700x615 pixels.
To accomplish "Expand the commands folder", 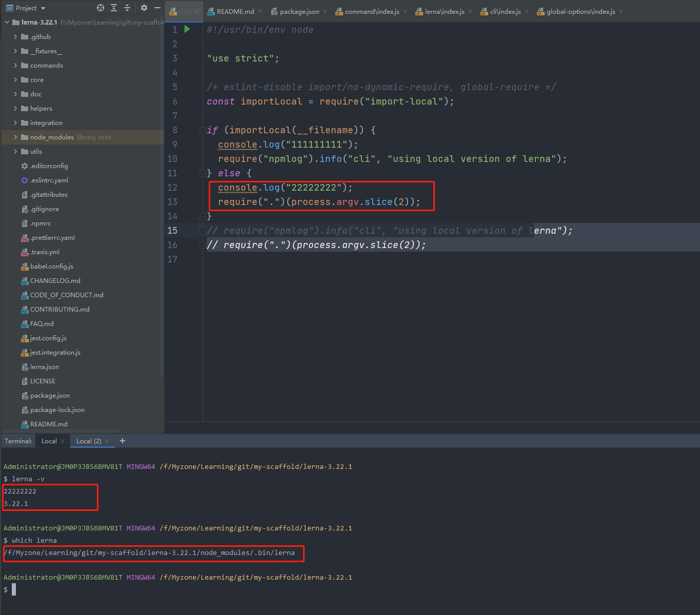I will (x=15, y=65).
